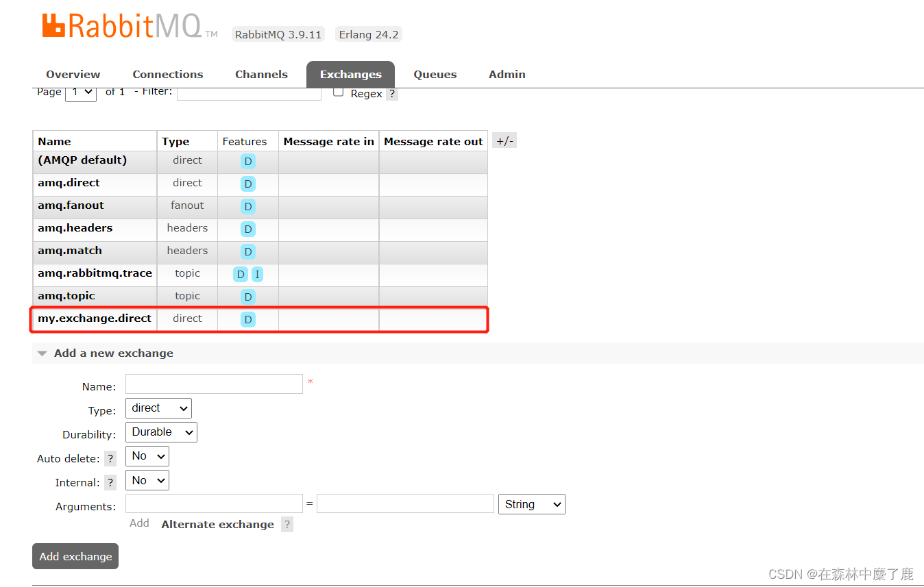
Task: Open the amq.direct exchange
Action: (x=69, y=183)
